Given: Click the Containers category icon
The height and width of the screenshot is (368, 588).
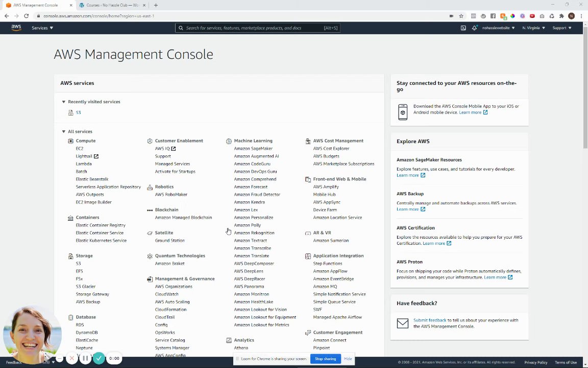Looking at the screenshot, I should [70, 217].
